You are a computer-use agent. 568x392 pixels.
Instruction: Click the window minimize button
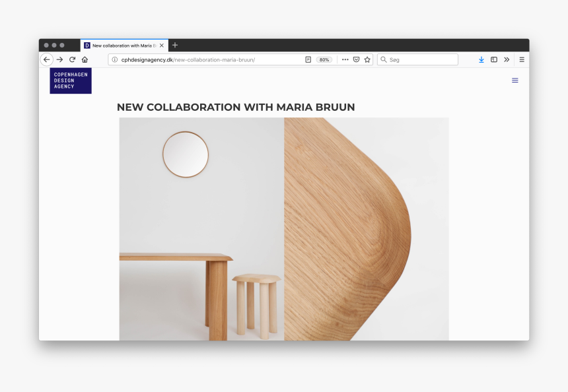(x=54, y=46)
